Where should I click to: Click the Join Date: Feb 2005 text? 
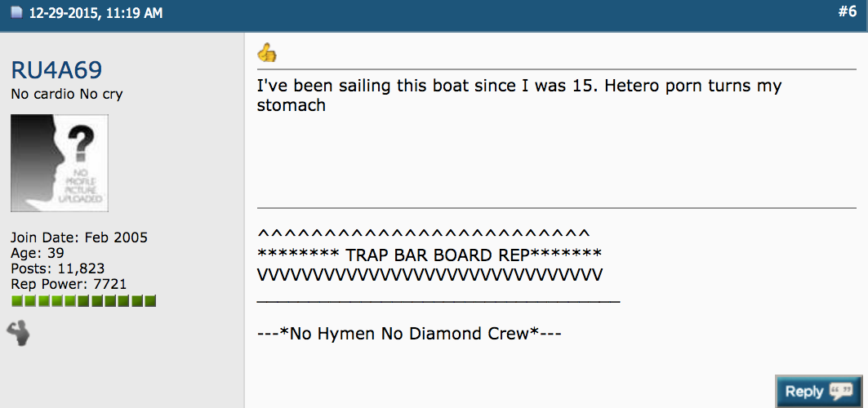point(79,237)
